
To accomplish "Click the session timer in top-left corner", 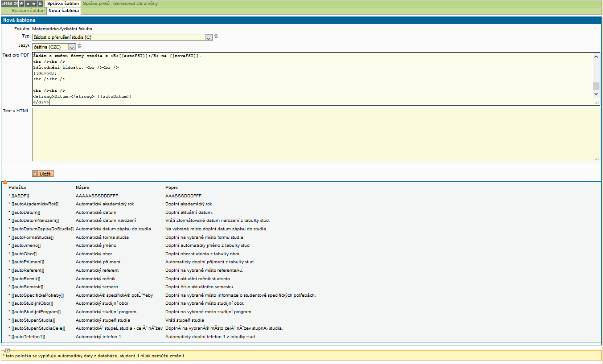I will click(9, 4).
